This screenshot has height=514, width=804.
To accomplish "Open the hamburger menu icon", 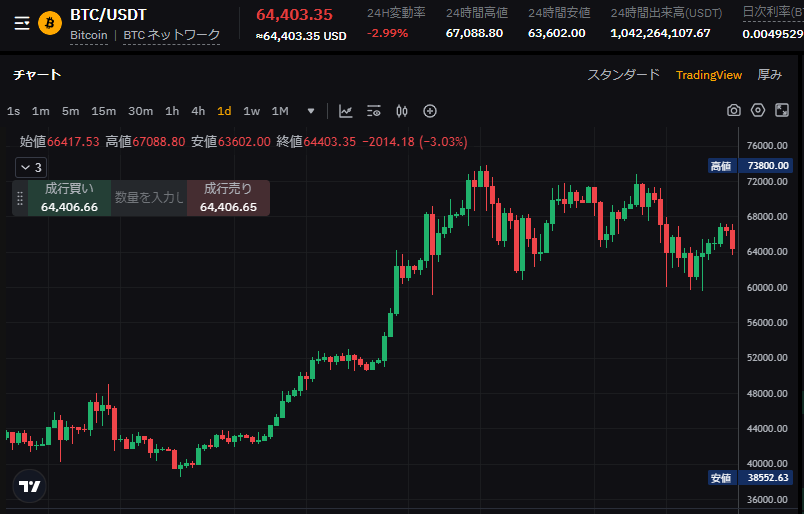I will coord(22,23).
